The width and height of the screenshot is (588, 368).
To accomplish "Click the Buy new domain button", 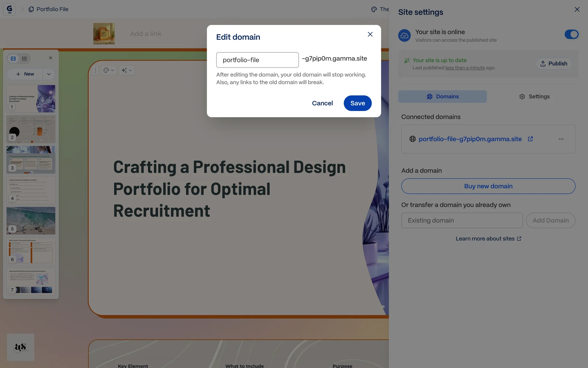I will point(488,186).
